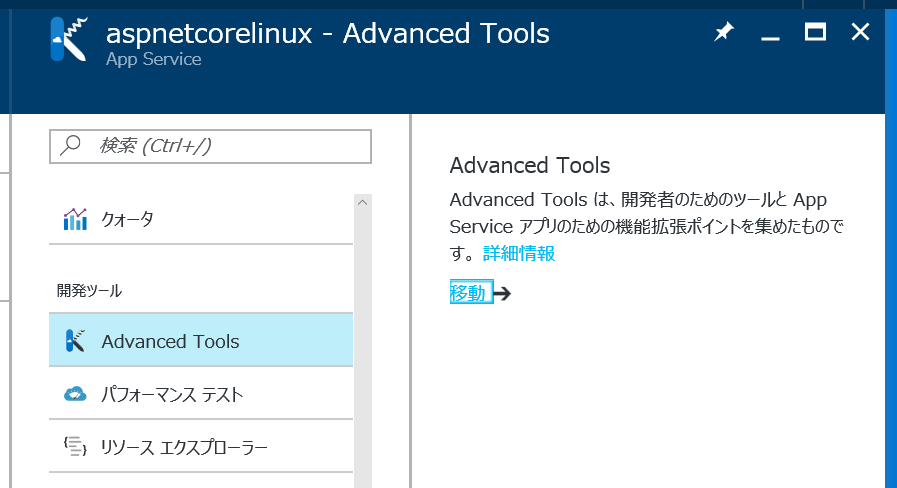Click the リソース エクスプローラー icon
This screenshot has height=488, width=897.
(75, 446)
